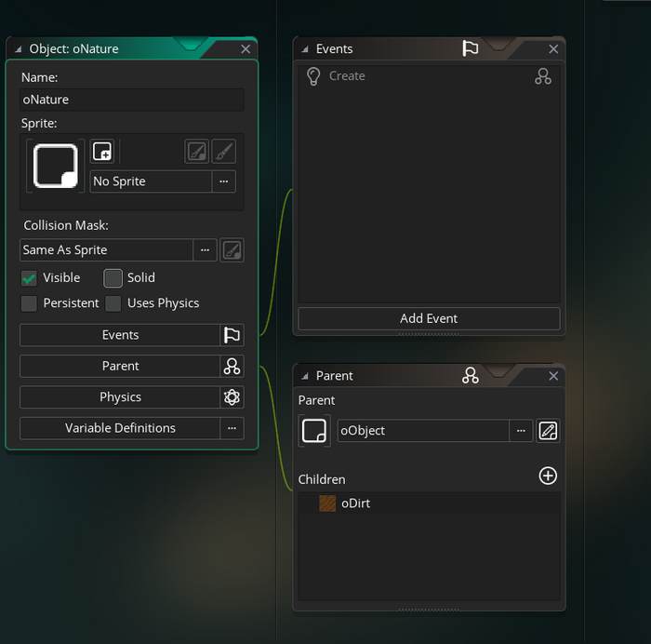Click the flag icon beside Events button
The width and height of the screenshot is (651, 644).
pos(232,335)
